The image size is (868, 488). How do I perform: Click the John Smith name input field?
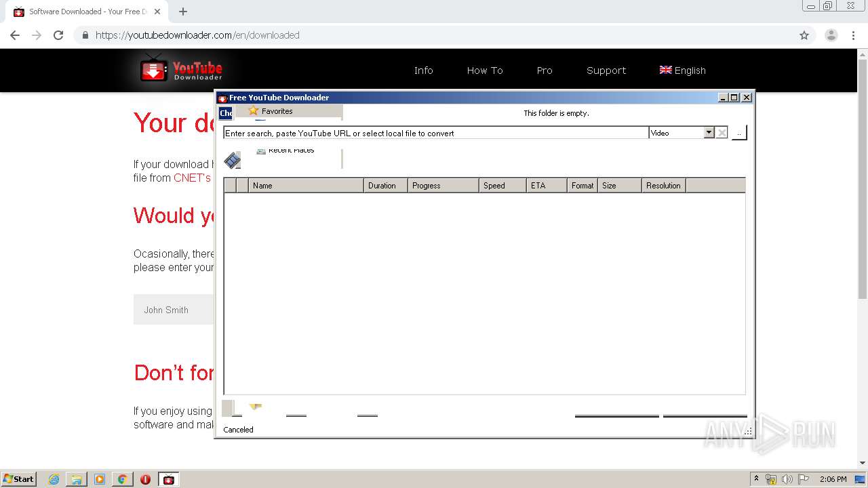(x=174, y=310)
